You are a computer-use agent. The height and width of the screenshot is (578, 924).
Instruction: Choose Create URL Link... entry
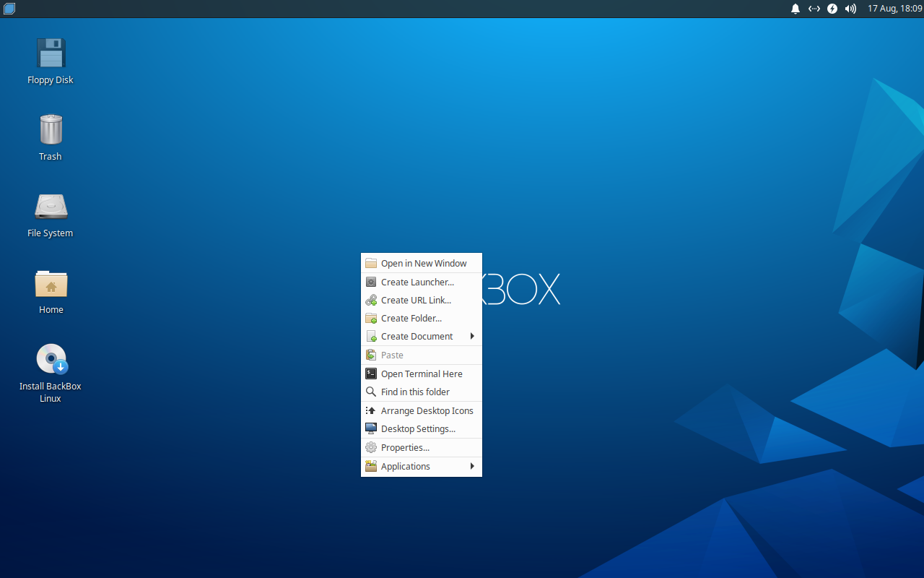tap(422, 300)
